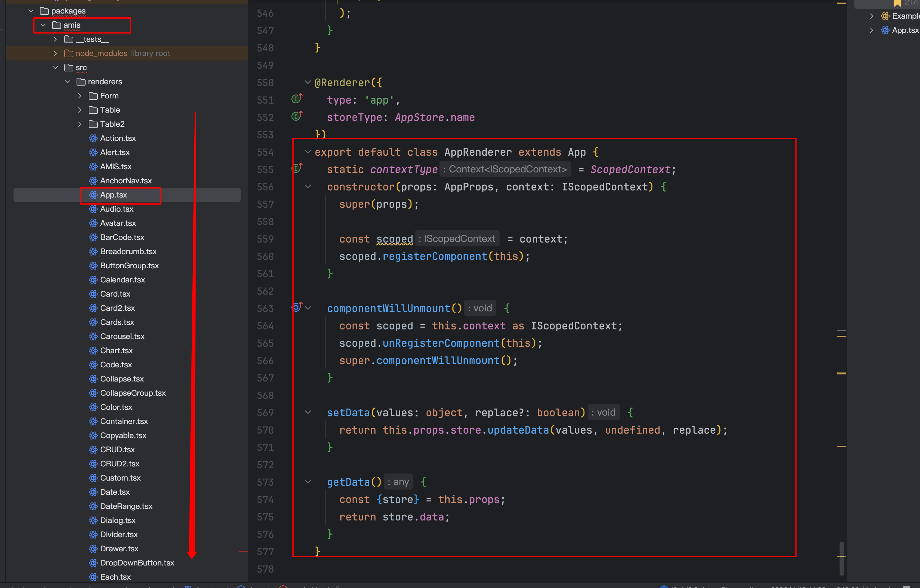Open DropDownButton.tsx in project tree
The width and height of the screenshot is (920, 588).
point(137,563)
